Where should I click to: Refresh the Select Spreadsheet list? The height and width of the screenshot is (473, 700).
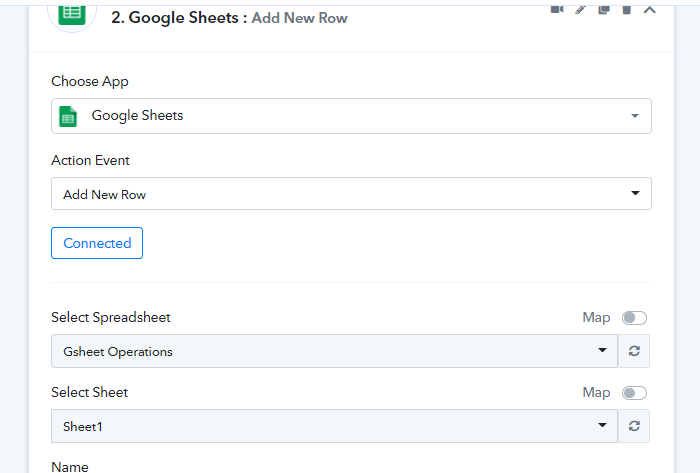pyautogui.click(x=634, y=351)
